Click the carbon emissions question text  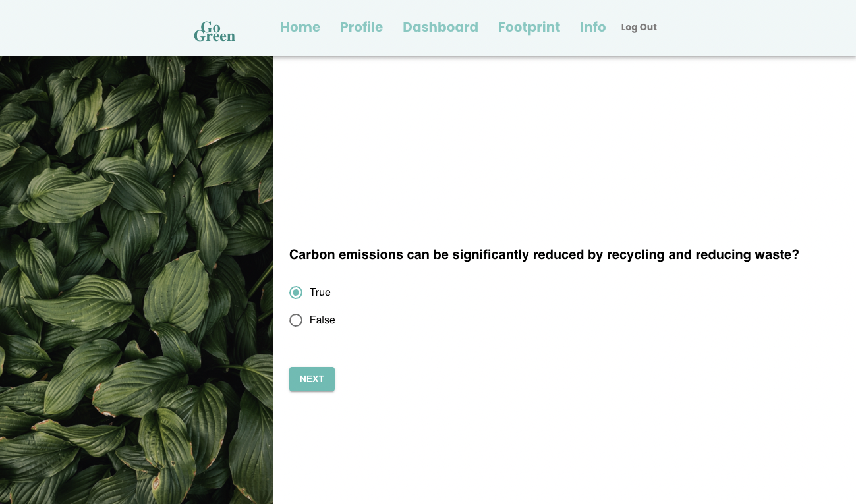click(x=544, y=254)
